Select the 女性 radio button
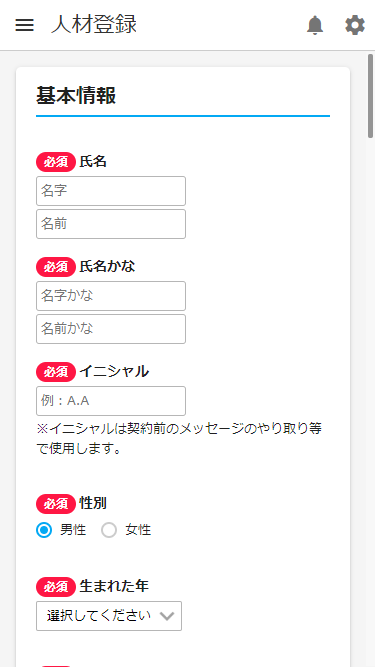Viewport: 375px width, 667px height. point(109,530)
